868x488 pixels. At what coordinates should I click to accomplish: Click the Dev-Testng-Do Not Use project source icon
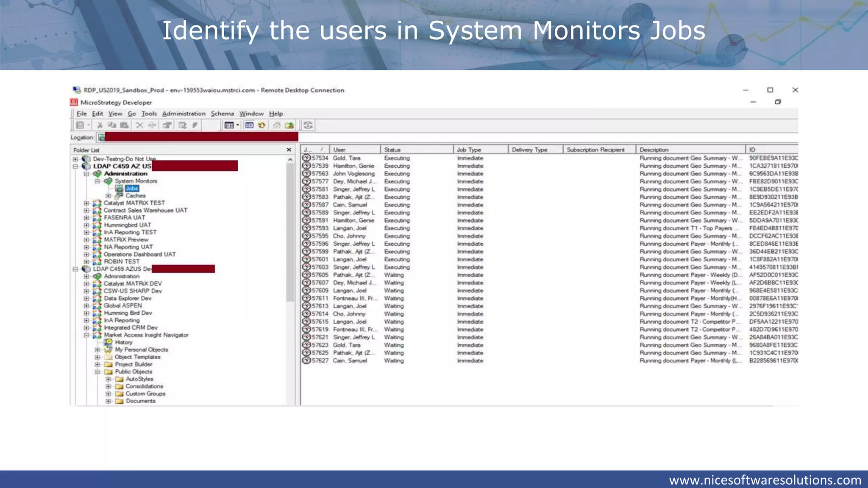point(86,159)
